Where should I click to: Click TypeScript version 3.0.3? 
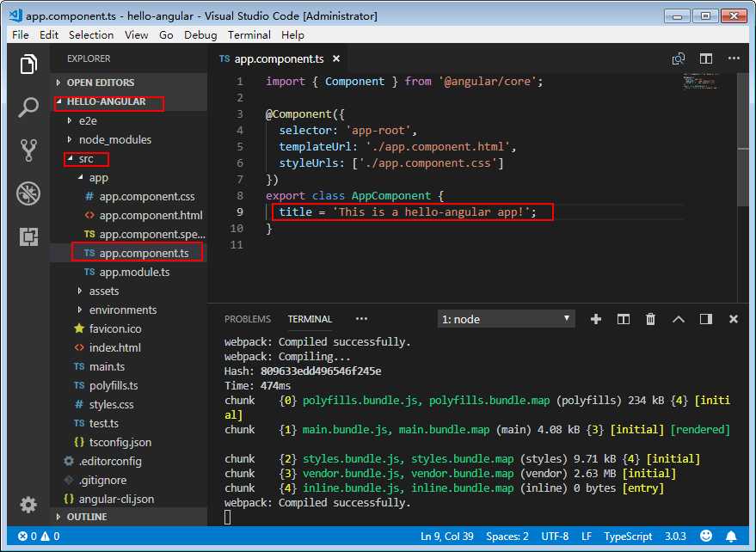[675, 536]
